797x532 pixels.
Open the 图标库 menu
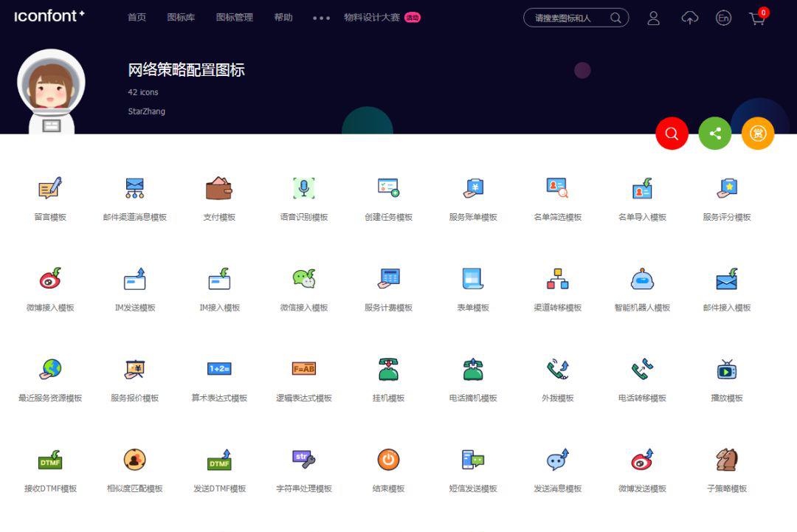point(181,17)
